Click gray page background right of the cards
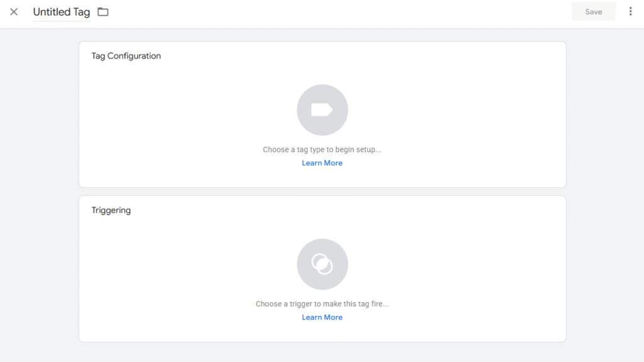 tap(605, 189)
